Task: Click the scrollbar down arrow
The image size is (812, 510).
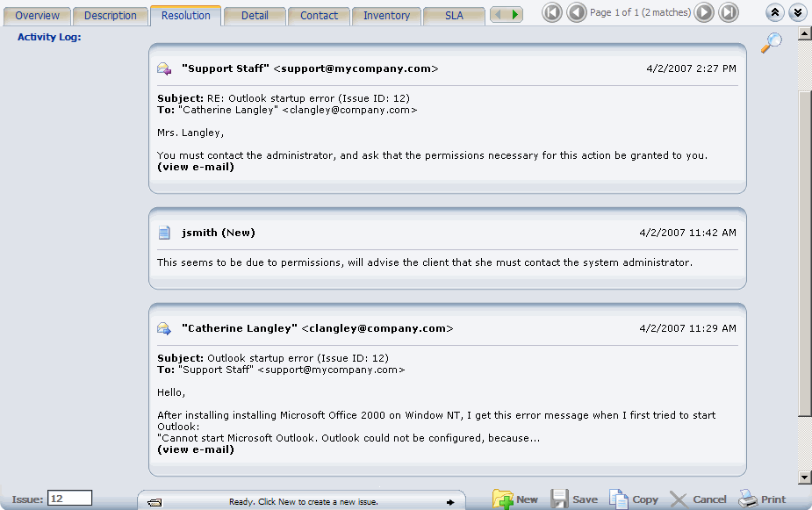Action: coord(804,478)
